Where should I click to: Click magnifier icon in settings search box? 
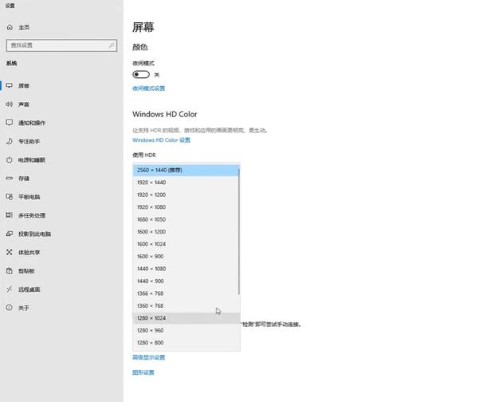click(111, 45)
